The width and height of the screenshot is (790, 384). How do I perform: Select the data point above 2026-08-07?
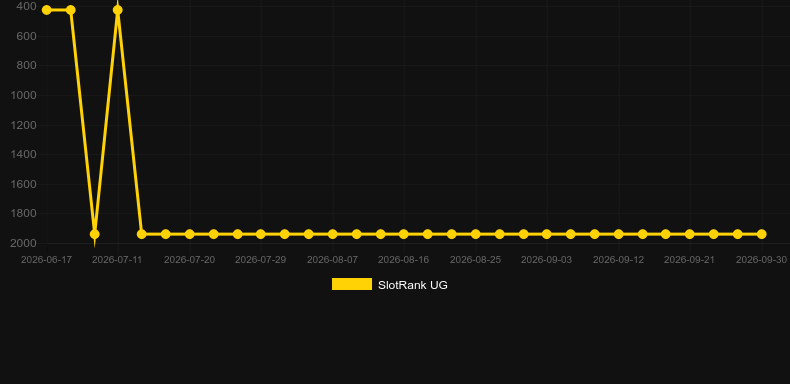pos(333,234)
